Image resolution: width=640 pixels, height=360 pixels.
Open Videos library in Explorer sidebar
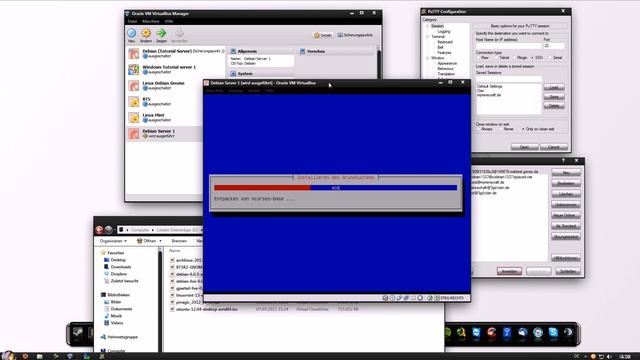point(113,323)
